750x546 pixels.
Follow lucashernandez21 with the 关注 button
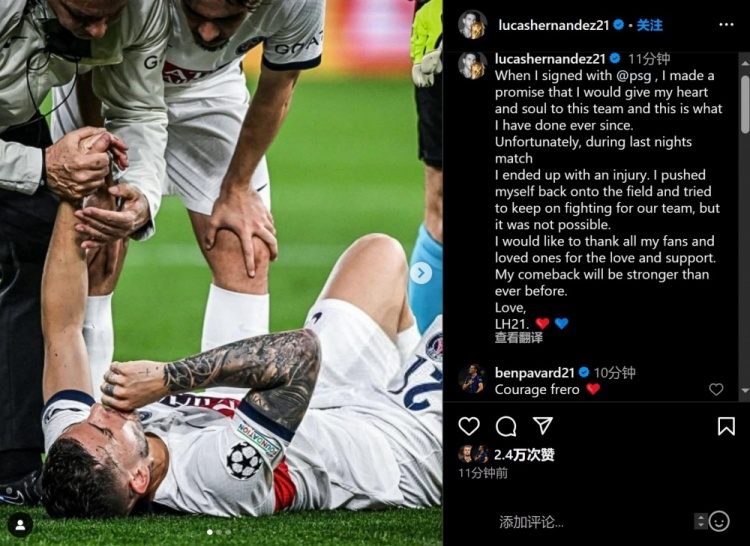pyautogui.click(x=650, y=25)
